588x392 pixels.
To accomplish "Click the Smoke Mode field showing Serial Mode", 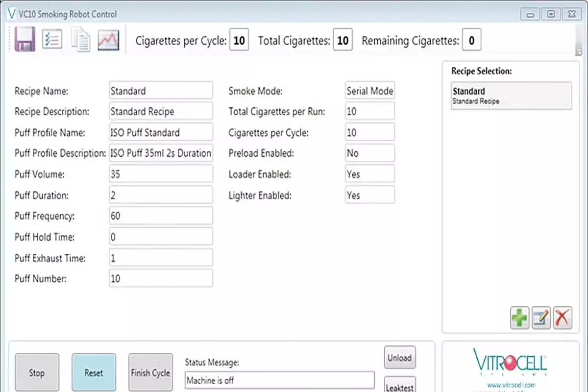I will (370, 91).
